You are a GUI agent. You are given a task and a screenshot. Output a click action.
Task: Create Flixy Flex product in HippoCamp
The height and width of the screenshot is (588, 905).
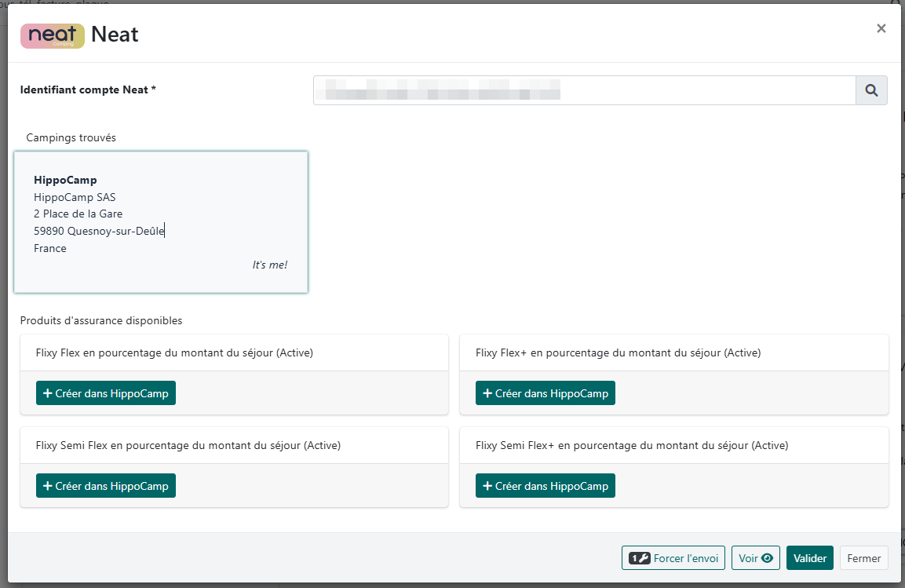[x=106, y=393]
